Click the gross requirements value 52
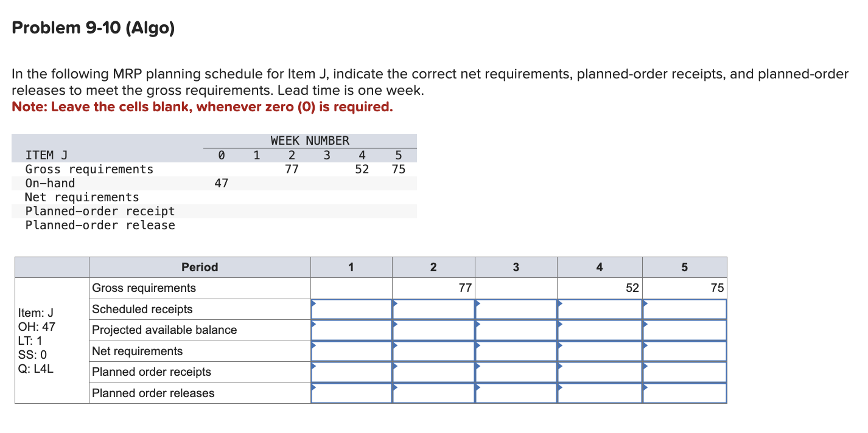Viewport: 868px width, 433px height. tap(632, 288)
